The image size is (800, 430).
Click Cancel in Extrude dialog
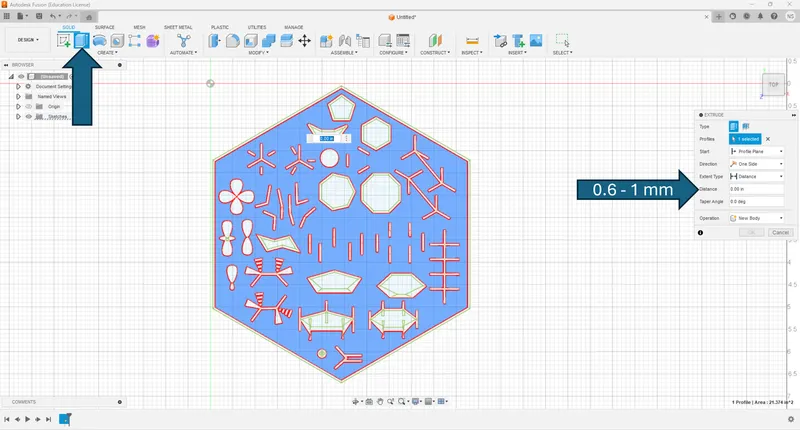click(780, 233)
